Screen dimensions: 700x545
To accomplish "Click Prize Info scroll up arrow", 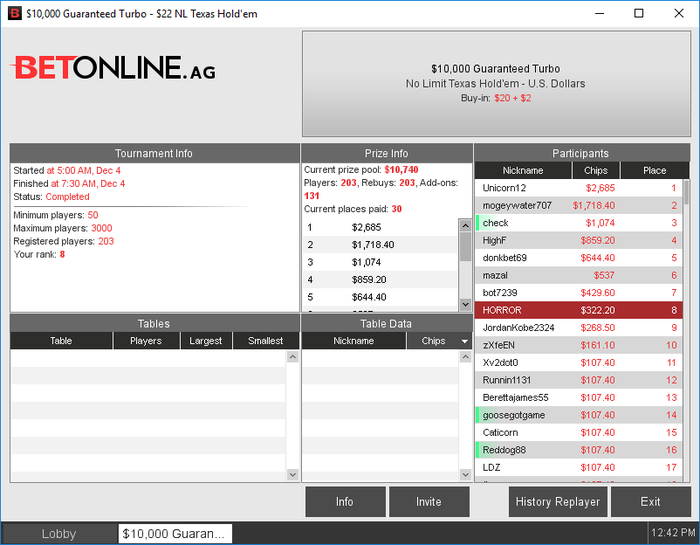I will point(465,225).
